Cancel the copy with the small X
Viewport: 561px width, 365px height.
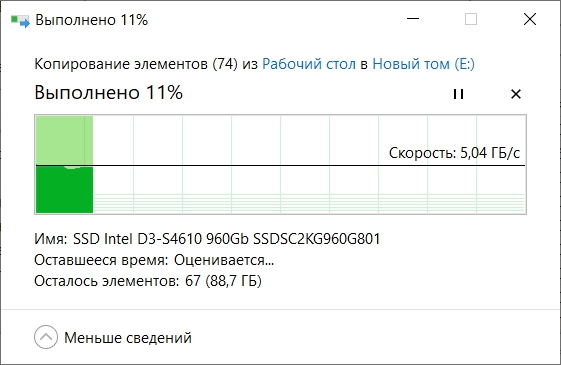click(x=516, y=94)
